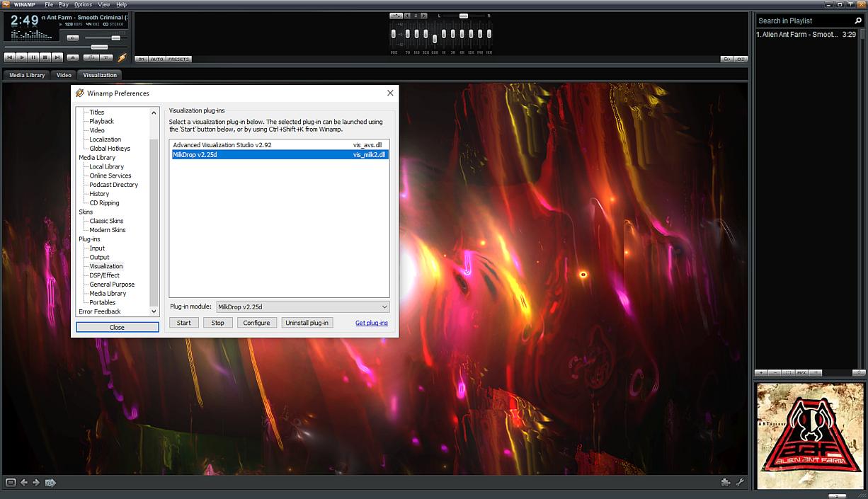The width and height of the screenshot is (868, 499).
Task: Select Alien Ant Farm track in playlist
Action: pos(806,34)
